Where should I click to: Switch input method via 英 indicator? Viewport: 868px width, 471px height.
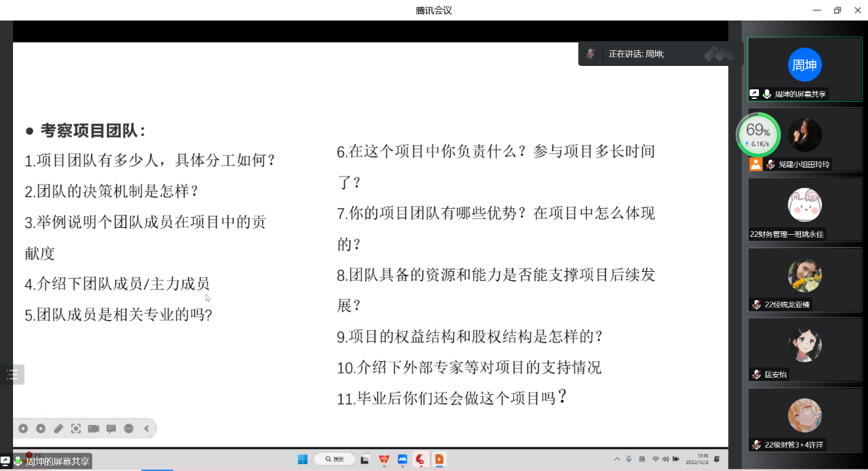tap(642, 459)
